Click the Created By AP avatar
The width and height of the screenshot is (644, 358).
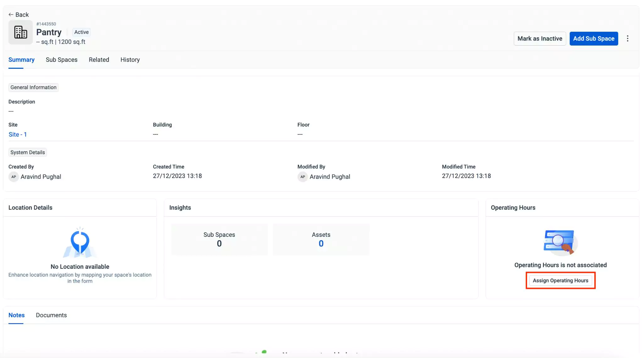pos(14,177)
